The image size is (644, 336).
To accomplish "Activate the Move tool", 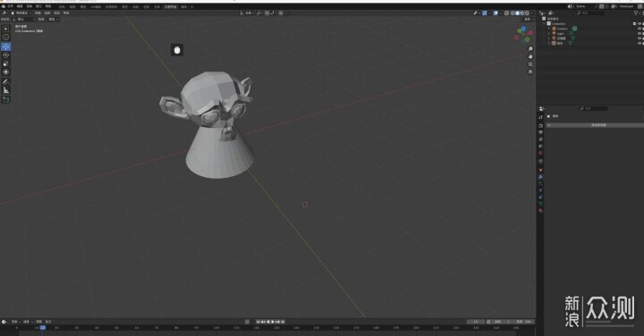I will tap(5, 46).
